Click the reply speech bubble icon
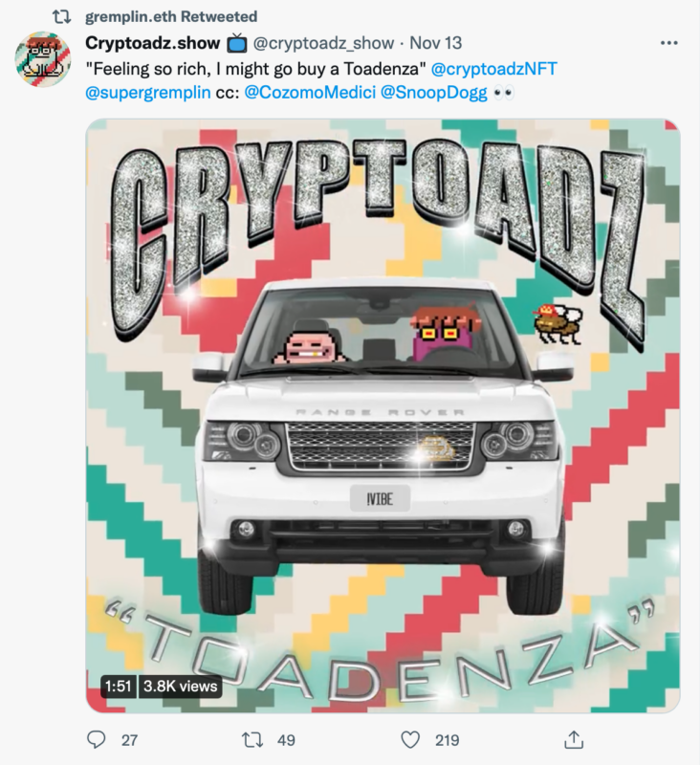The width and height of the screenshot is (700, 765). pos(96,739)
